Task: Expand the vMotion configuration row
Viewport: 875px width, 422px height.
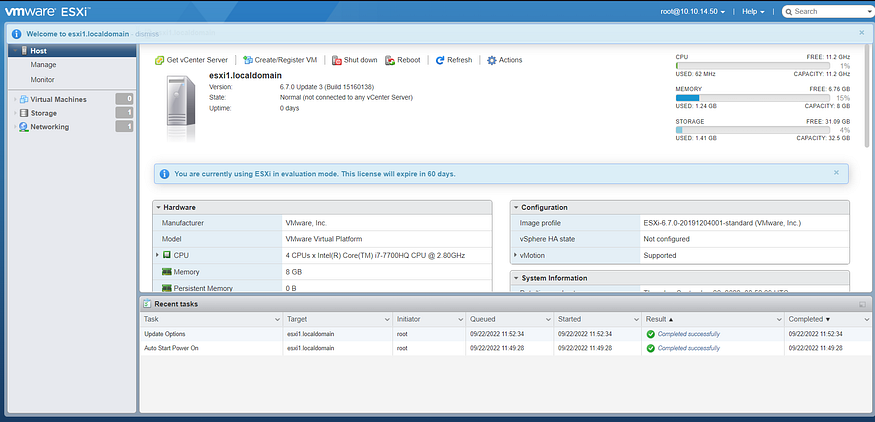Action: tap(515, 255)
